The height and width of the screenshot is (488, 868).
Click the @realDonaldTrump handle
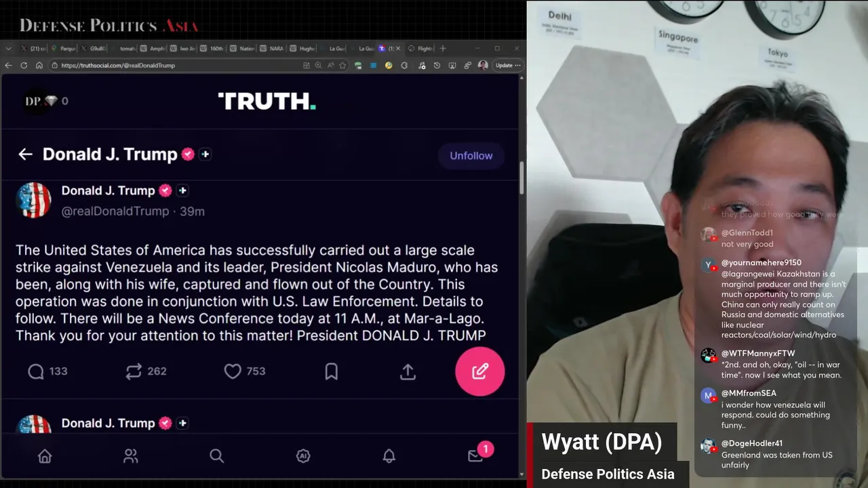[x=115, y=211]
